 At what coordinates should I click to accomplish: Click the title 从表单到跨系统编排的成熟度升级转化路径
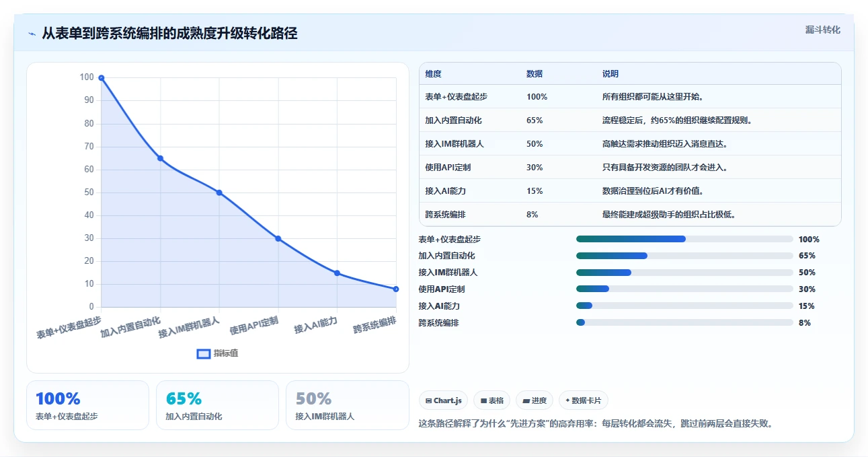[x=169, y=34]
